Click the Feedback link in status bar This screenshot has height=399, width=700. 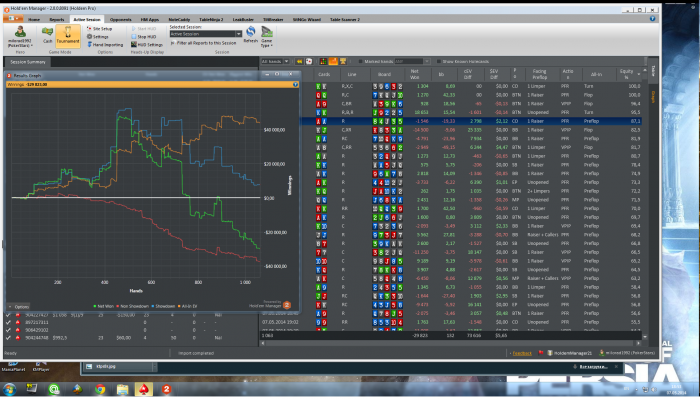(522, 353)
